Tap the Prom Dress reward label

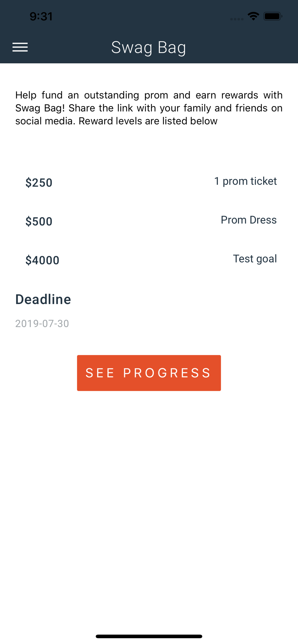click(x=248, y=220)
